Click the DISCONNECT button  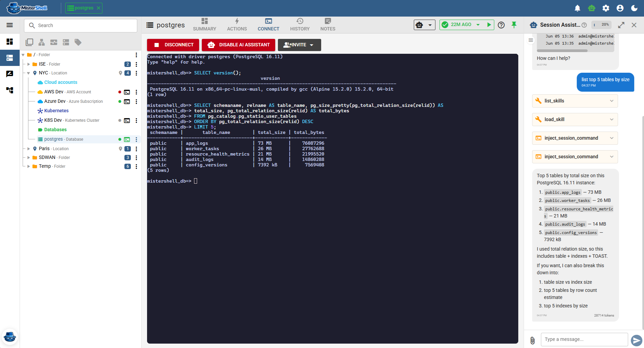[173, 45]
